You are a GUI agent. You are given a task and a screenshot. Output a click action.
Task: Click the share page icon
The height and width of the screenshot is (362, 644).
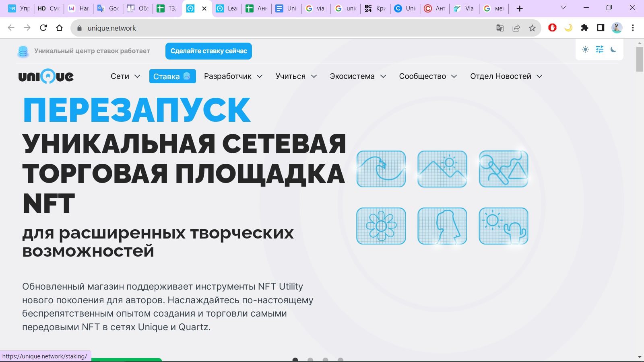coord(516,28)
